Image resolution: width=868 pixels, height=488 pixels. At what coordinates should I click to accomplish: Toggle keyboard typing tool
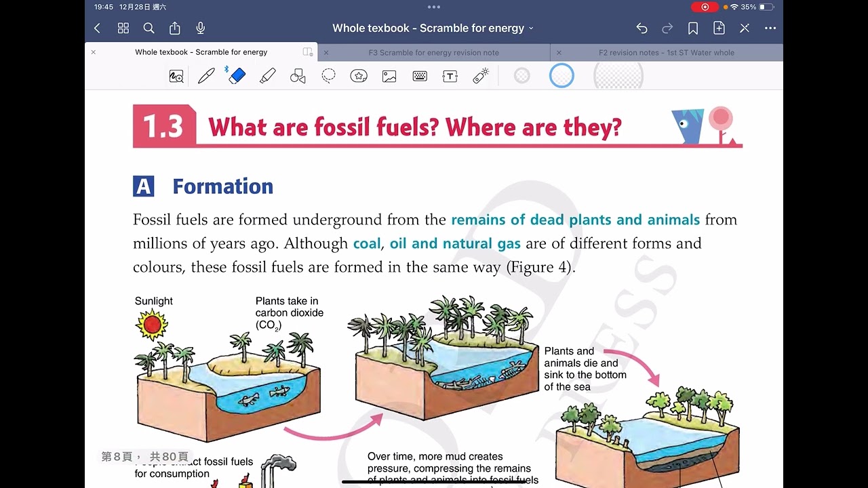tap(420, 77)
